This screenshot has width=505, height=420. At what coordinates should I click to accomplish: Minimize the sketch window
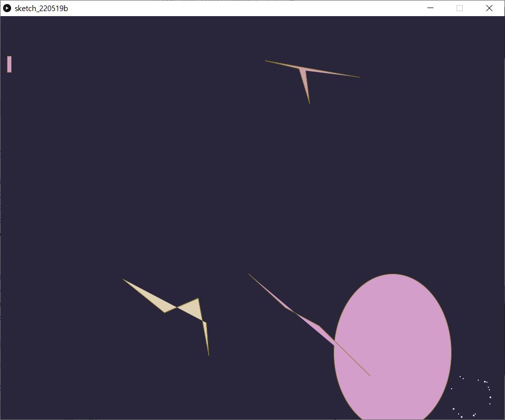click(x=430, y=8)
